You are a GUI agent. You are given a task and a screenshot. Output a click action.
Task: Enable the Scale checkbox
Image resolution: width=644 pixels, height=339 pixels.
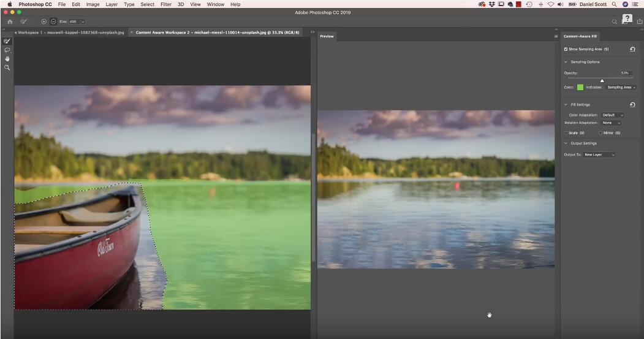[x=566, y=132]
